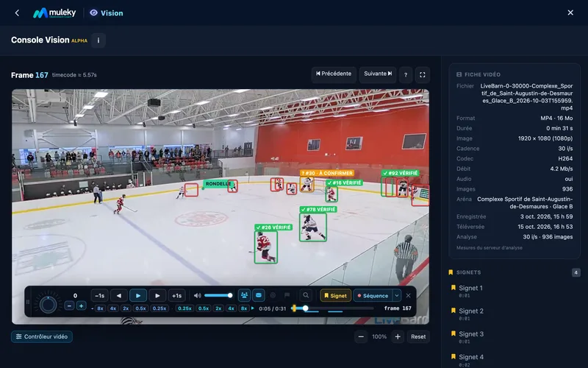Step one frame backward
Image resolution: width=588 pixels, height=368 pixels.
[x=119, y=296]
